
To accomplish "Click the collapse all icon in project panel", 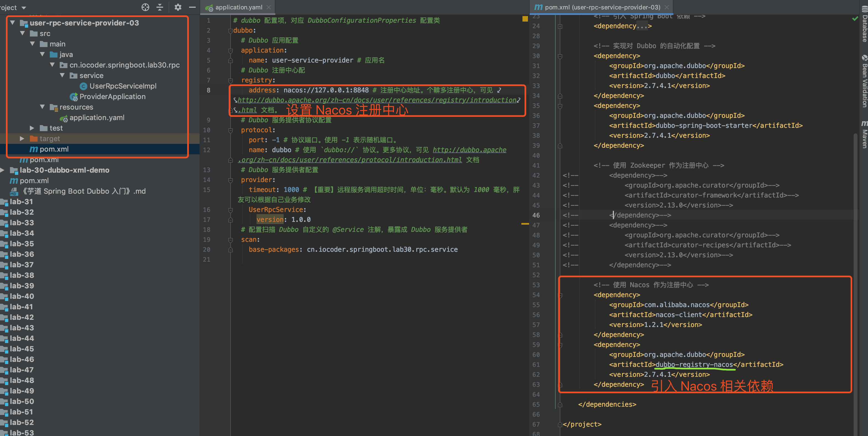I will (160, 7).
